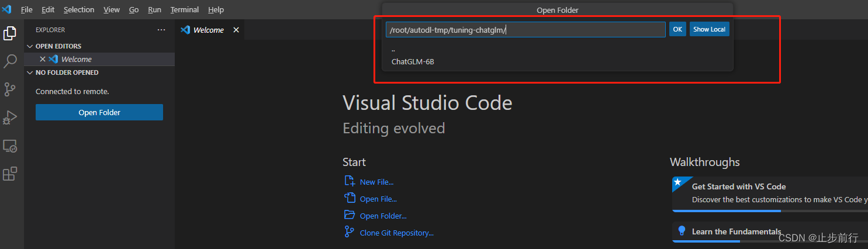Open the Learn the Fundamentals walkthrough

pos(770,232)
